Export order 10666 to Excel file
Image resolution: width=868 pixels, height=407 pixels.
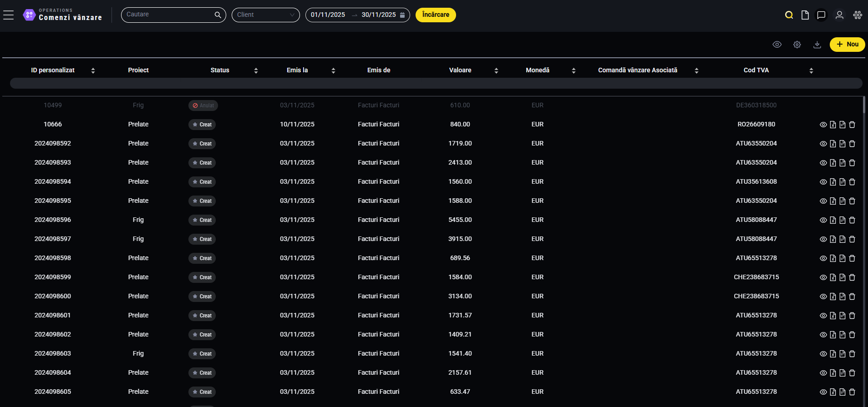pyautogui.click(x=833, y=125)
